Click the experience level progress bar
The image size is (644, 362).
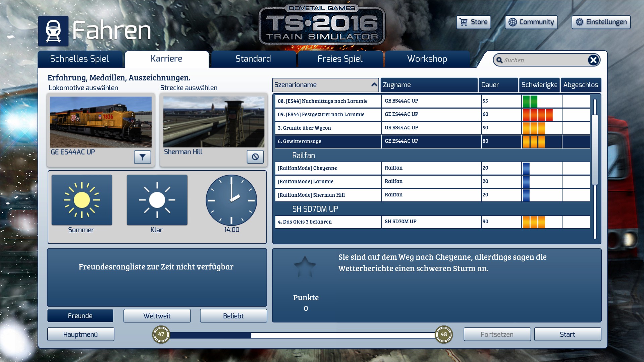pyautogui.click(x=302, y=335)
